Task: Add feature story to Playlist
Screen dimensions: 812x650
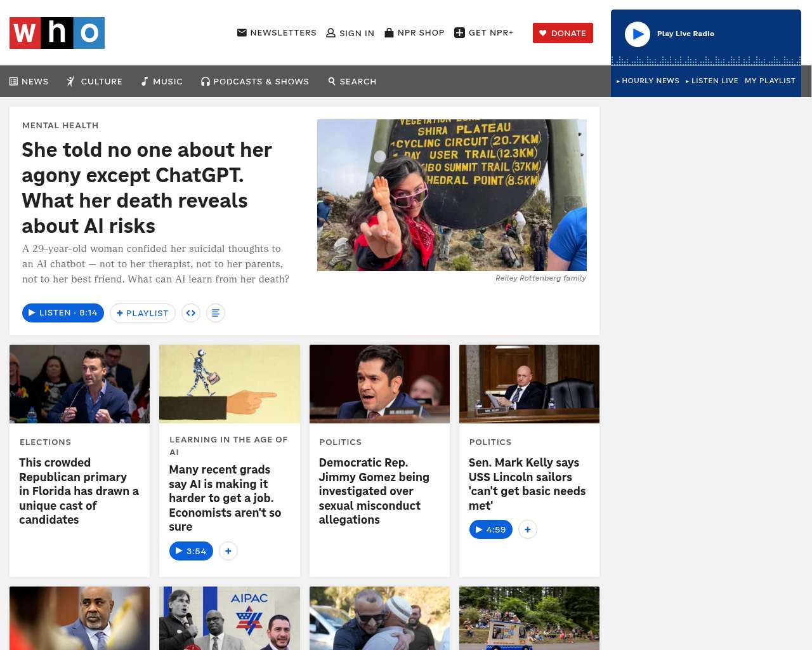Action: 143,313
